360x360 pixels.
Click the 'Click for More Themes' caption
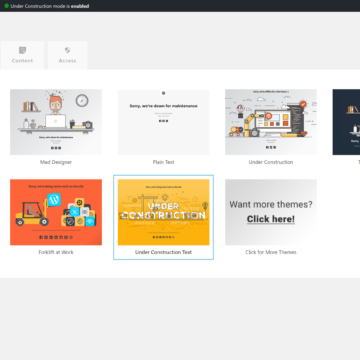coord(271,252)
